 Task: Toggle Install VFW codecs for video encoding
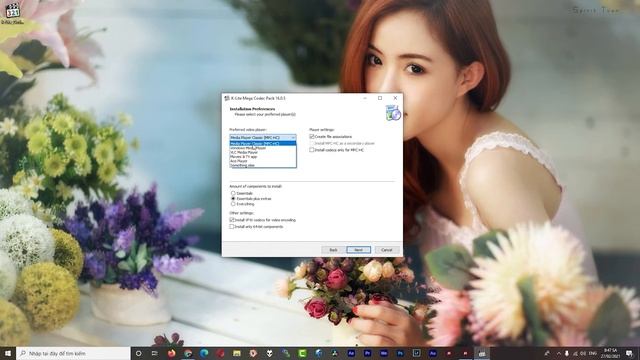click(x=231, y=220)
